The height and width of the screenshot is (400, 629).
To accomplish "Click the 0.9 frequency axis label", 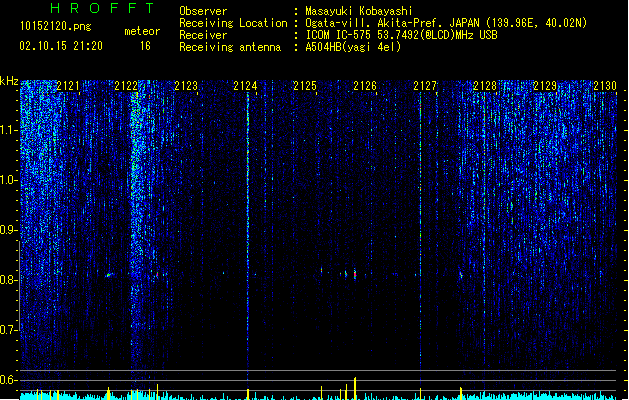I will 9,230.
